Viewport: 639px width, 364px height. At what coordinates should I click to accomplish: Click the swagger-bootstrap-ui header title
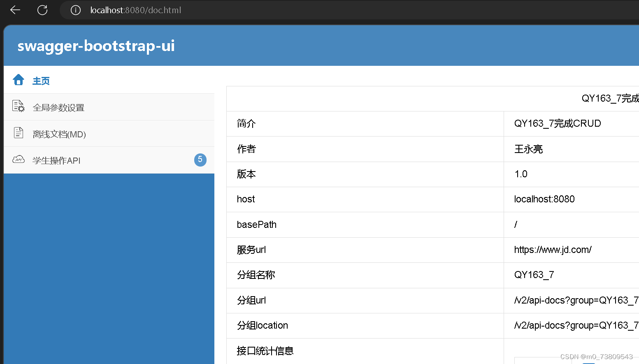tap(96, 46)
